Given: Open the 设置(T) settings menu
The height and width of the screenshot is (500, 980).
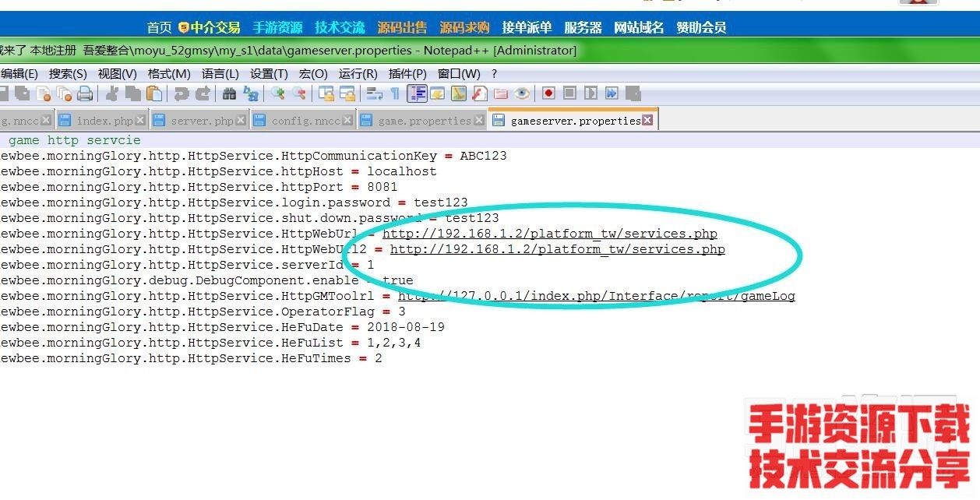Looking at the screenshot, I should [269, 74].
